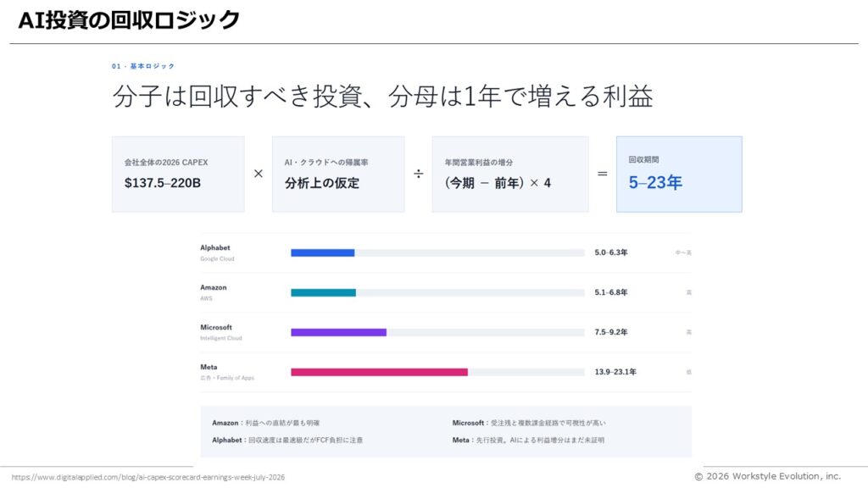Viewport: 868px width, 488px height.
Task: Click the pink Meta bar
Action: tap(379, 373)
